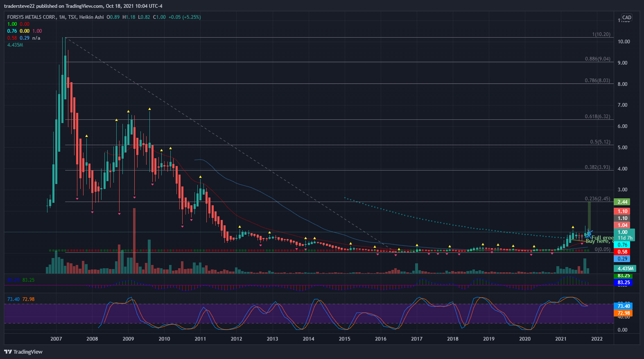This screenshot has width=644, height=359.
Task: Click the 0.618(6.32) Fibonacci level label
Action: coord(597,117)
